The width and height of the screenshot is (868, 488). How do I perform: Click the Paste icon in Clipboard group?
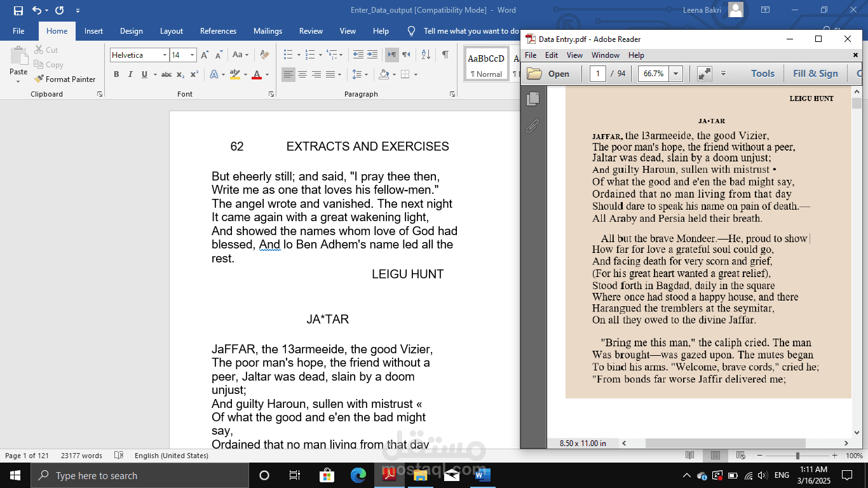(x=18, y=55)
